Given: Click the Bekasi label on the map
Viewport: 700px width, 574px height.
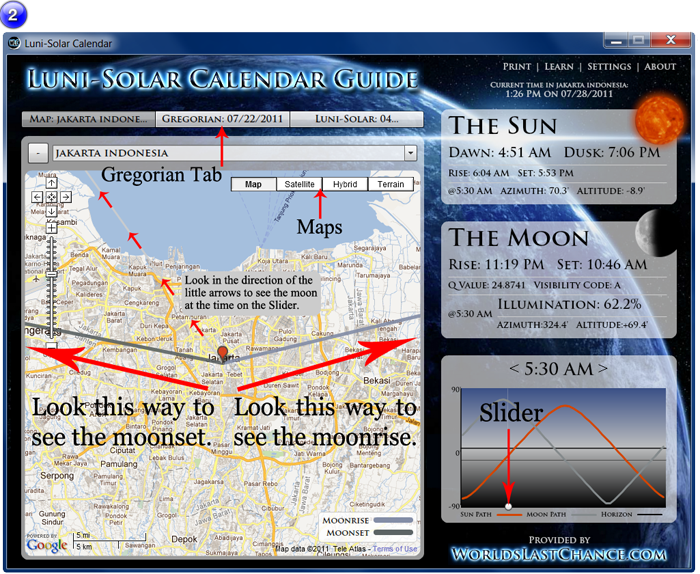Looking at the screenshot, I should tap(376, 381).
